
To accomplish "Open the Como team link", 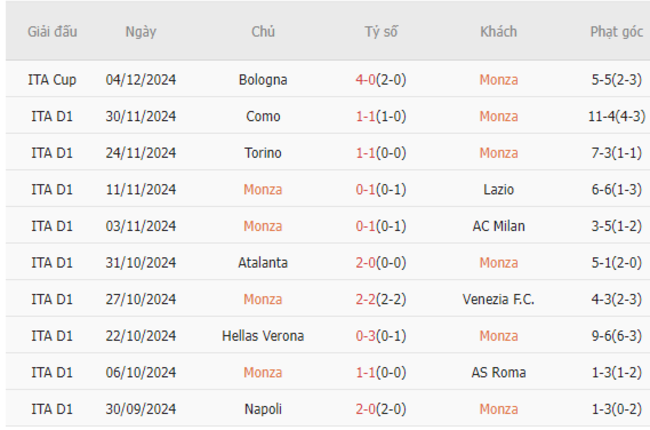I will (263, 116).
